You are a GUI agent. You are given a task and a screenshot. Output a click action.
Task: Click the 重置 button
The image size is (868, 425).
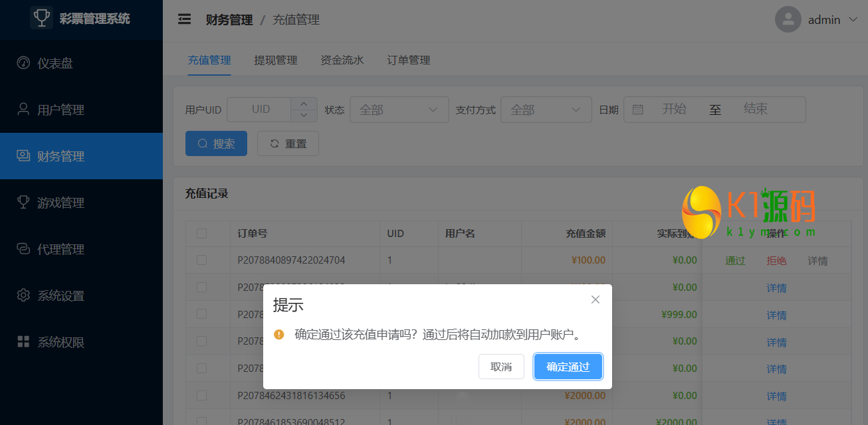288,143
